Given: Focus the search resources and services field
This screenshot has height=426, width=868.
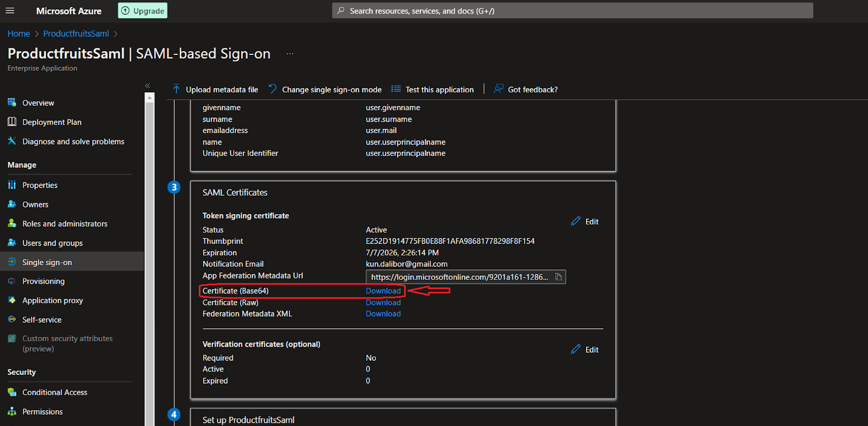Looking at the screenshot, I should point(573,11).
